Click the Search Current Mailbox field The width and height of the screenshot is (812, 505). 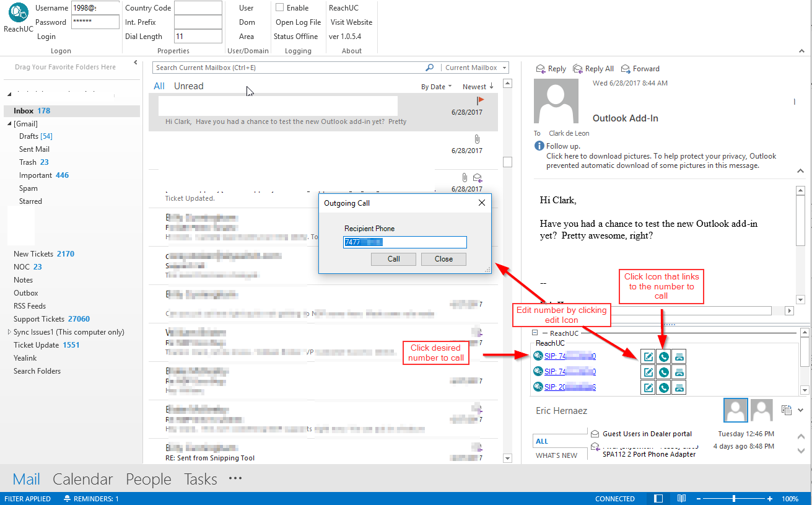pos(289,68)
